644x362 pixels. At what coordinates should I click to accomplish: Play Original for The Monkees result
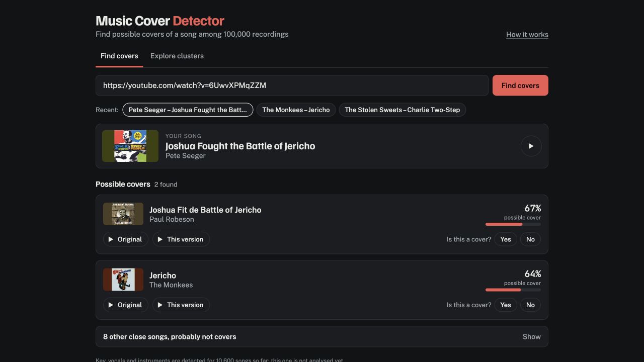point(125,305)
